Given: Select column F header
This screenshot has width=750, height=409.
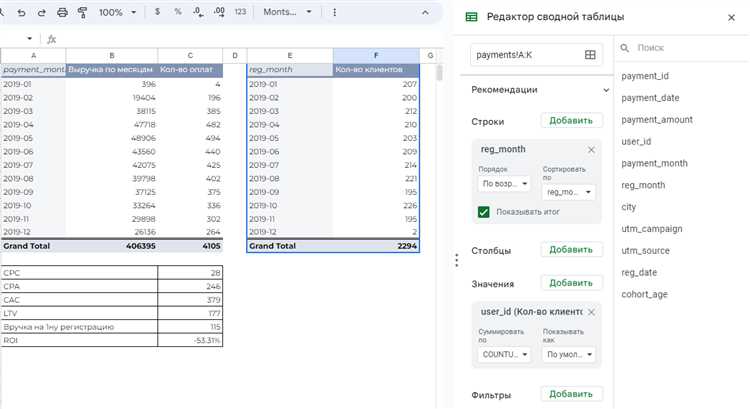Looking at the screenshot, I should [x=376, y=55].
